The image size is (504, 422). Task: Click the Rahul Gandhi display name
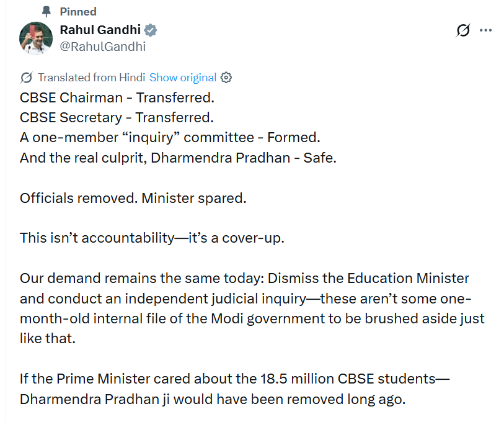100,30
